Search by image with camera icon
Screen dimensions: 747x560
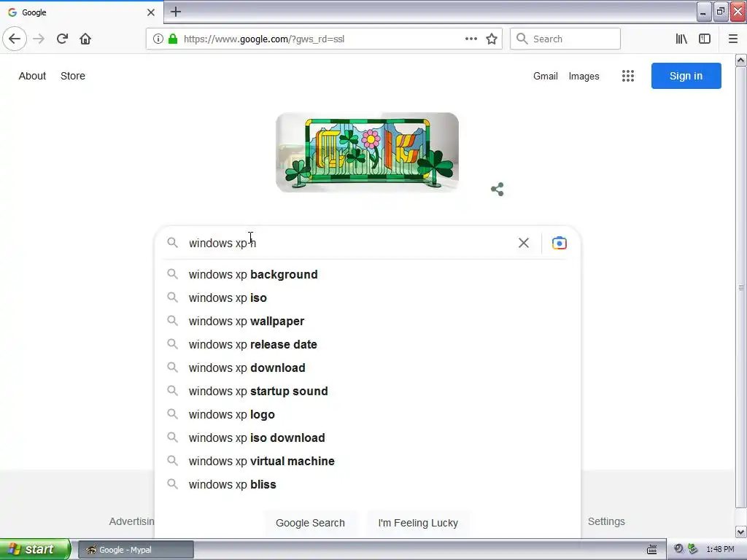tap(560, 243)
